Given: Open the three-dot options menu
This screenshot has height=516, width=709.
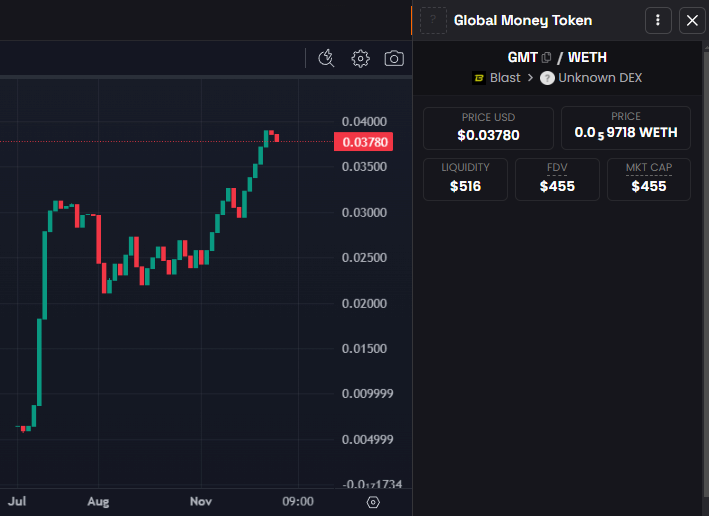Looking at the screenshot, I should (658, 20).
